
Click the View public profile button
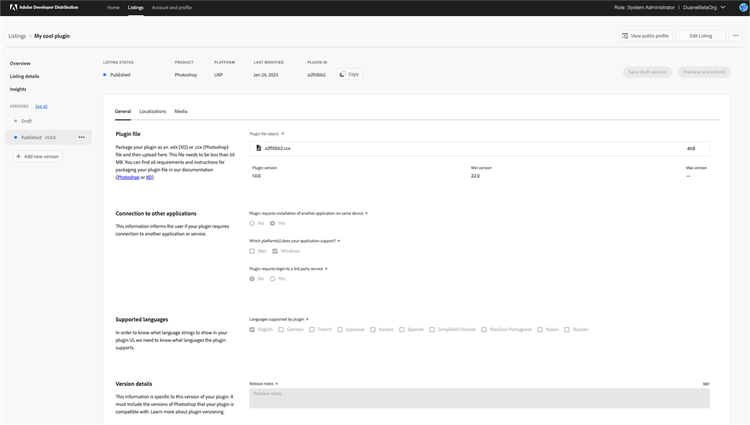(x=645, y=36)
